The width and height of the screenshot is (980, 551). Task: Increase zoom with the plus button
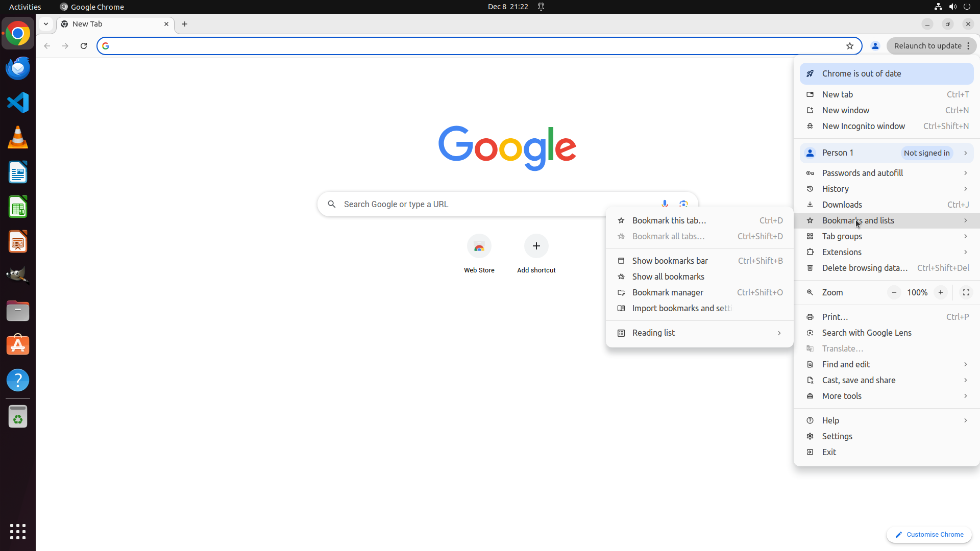click(941, 292)
